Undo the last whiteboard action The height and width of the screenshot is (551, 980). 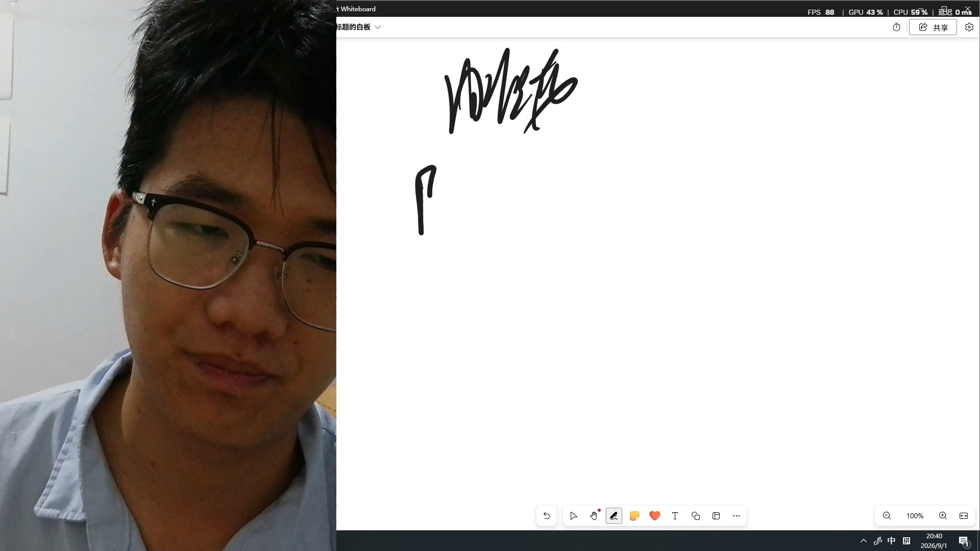[x=547, y=516]
